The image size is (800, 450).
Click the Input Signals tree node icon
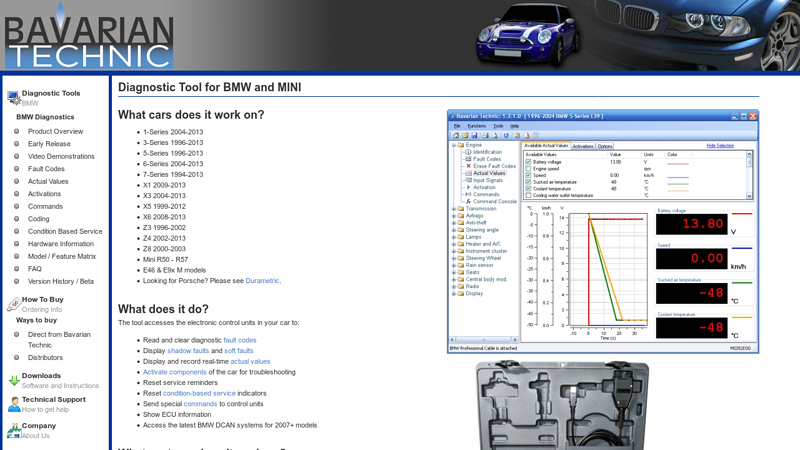468,180
